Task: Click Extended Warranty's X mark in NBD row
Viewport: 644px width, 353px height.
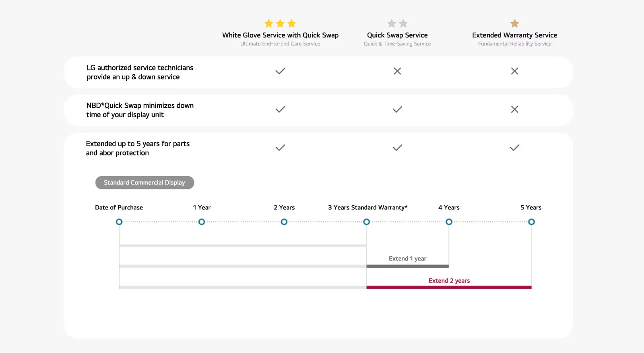Action: point(514,109)
